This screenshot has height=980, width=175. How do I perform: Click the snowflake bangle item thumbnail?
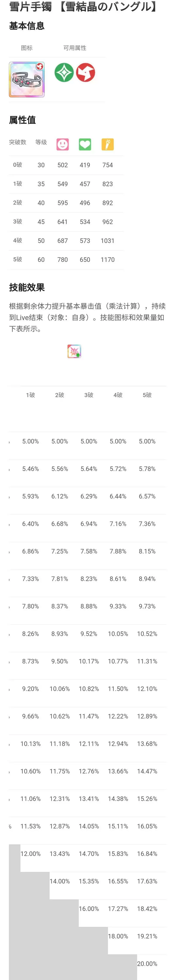27,79
